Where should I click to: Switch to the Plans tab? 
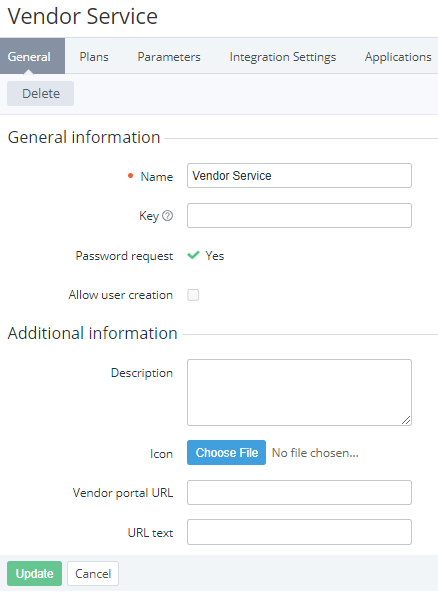[x=94, y=57]
